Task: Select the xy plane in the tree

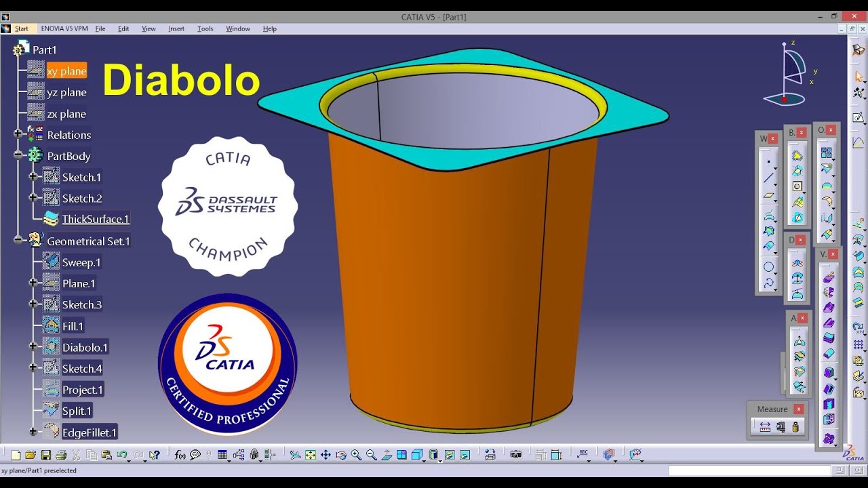Action: (66, 71)
